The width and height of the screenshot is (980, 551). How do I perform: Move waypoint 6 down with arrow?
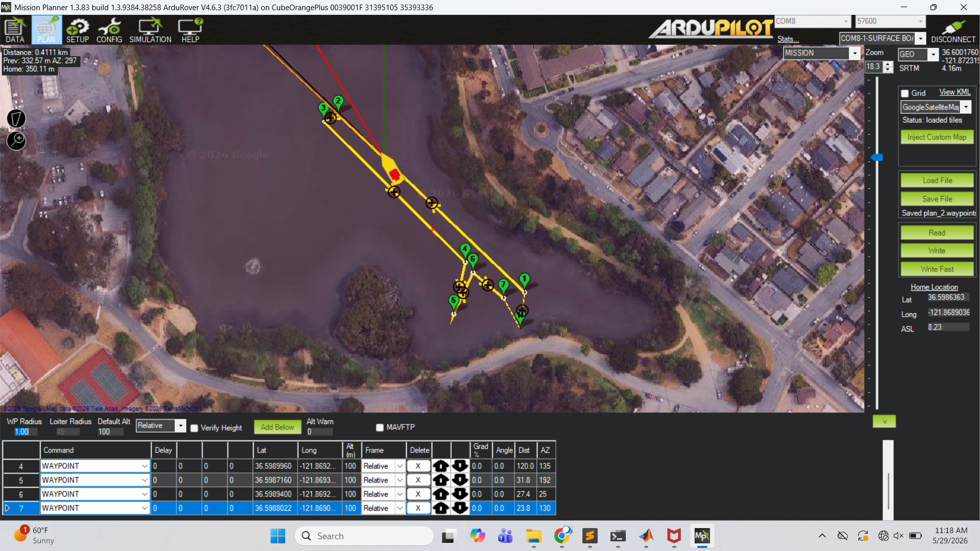tap(460, 494)
